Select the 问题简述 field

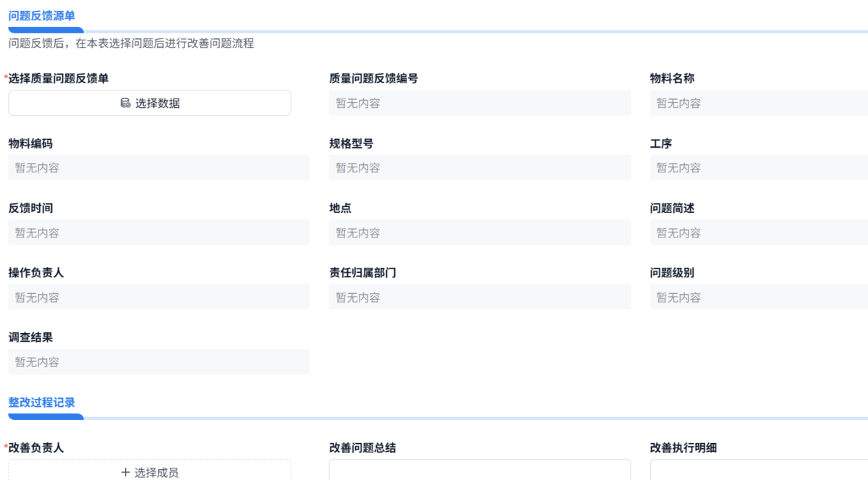click(x=758, y=232)
